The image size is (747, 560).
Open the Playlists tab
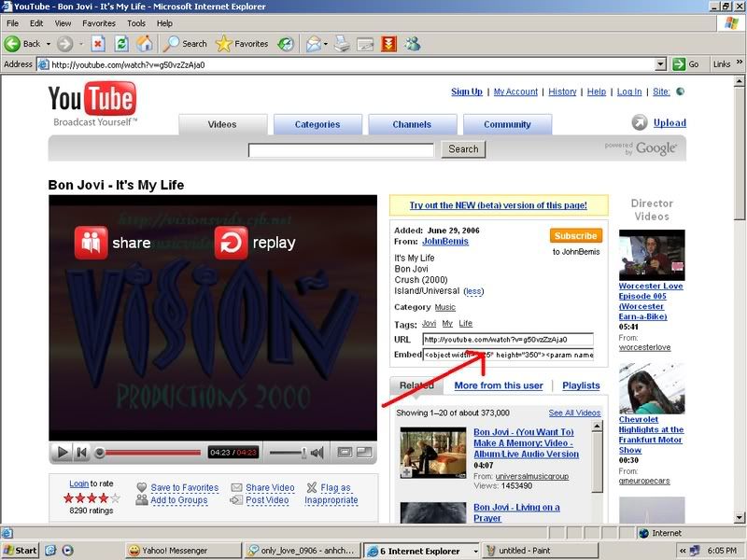(x=581, y=385)
